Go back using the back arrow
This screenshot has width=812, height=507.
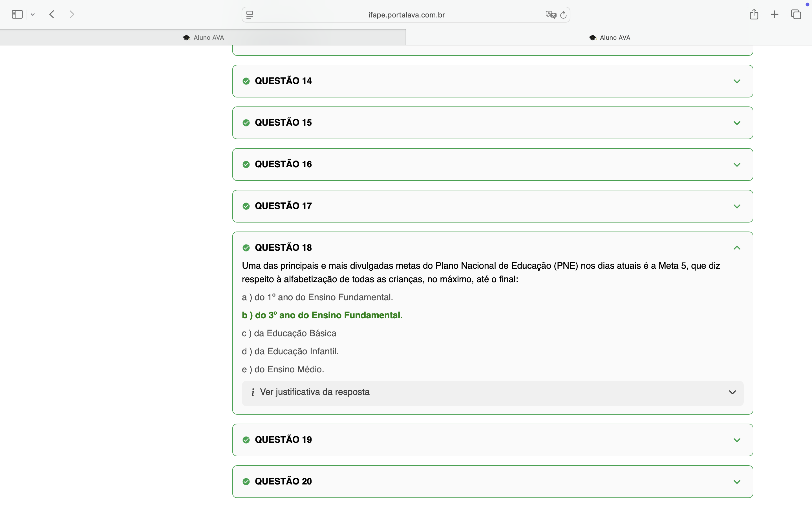[52, 14]
